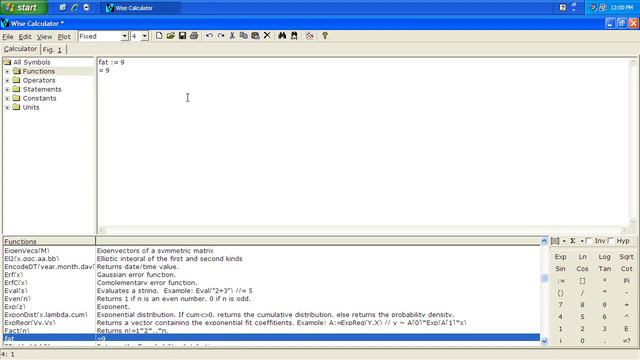Enable the Hyp checkbox
640x360 pixels.
[x=611, y=241]
